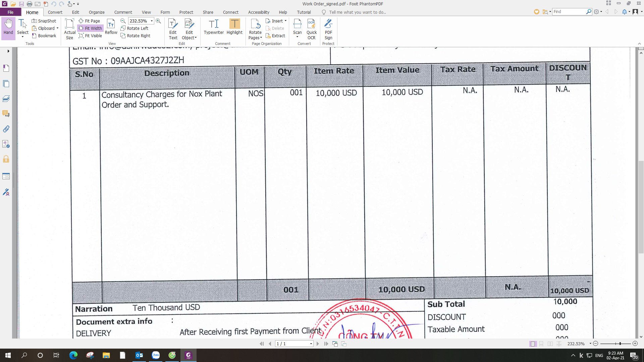Click in the Find search field
Image resolution: width=644 pixels, height=362 pixels.
tap(569, 12)
